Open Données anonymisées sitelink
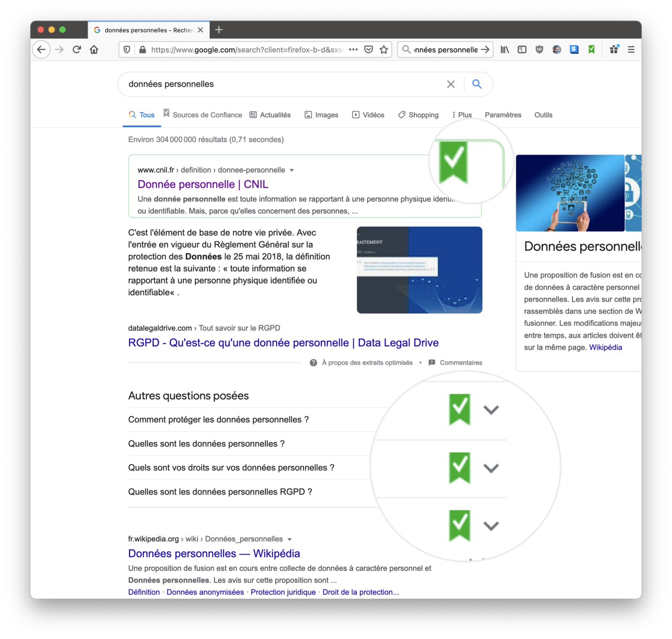672x639 pixels. pos(205,592)
